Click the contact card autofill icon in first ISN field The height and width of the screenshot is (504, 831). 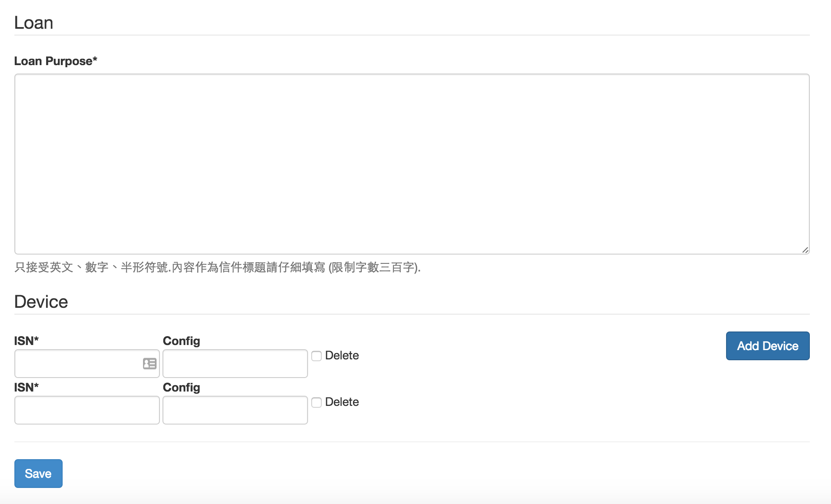coord(149,364)
